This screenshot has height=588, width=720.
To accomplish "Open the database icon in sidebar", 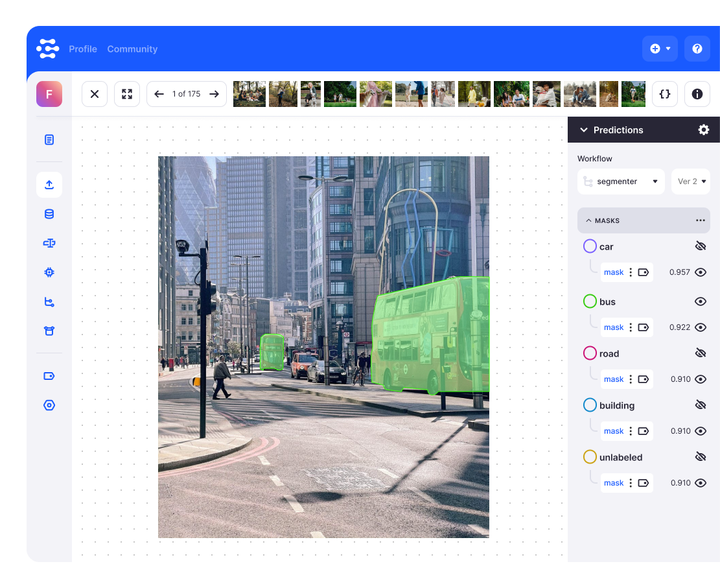I will pyautogui.click(x=49, y=214).
